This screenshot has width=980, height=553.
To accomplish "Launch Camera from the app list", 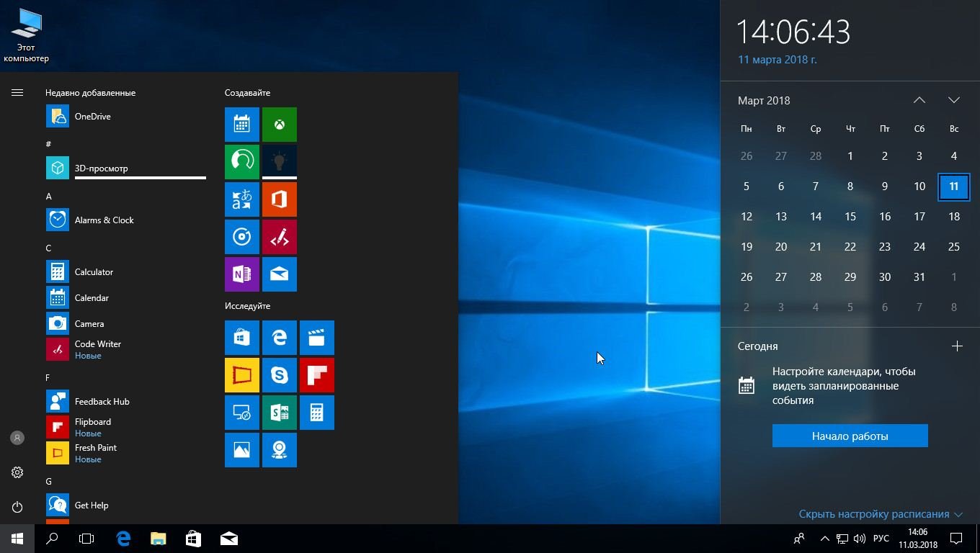I will point(126,324).
